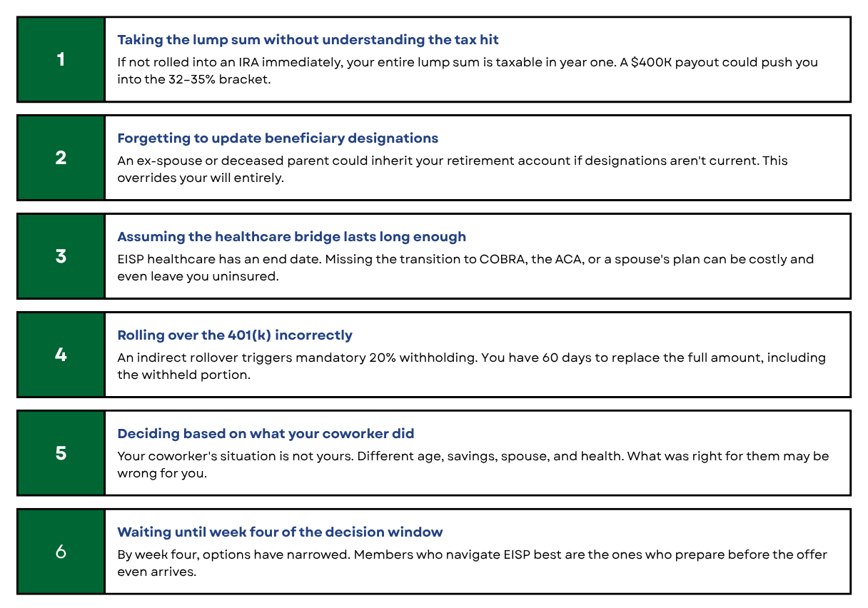
Task: Click the 'overrides your will entirely' line
Action: tap(201, 178)
